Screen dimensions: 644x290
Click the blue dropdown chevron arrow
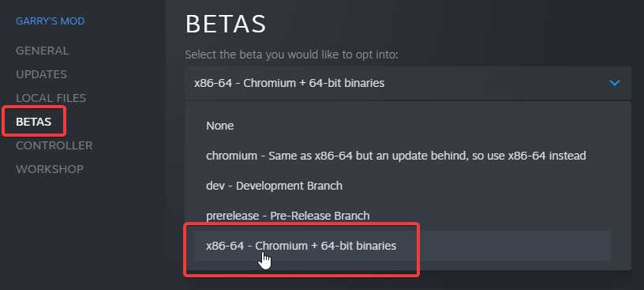point(615,83)
